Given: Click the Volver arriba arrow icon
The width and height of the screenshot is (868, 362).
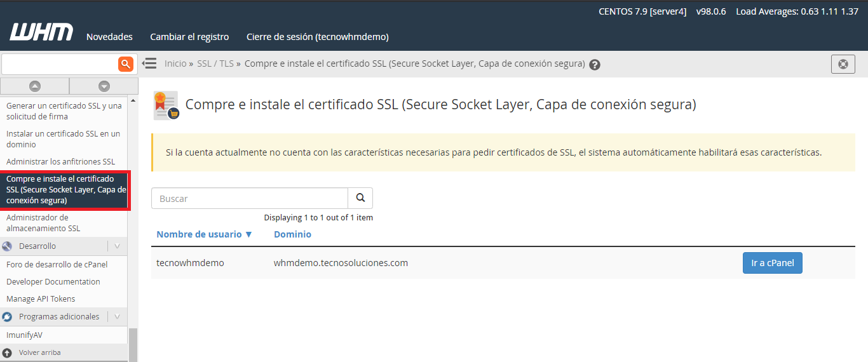Looking at the screenshot, I should point(8,352).
